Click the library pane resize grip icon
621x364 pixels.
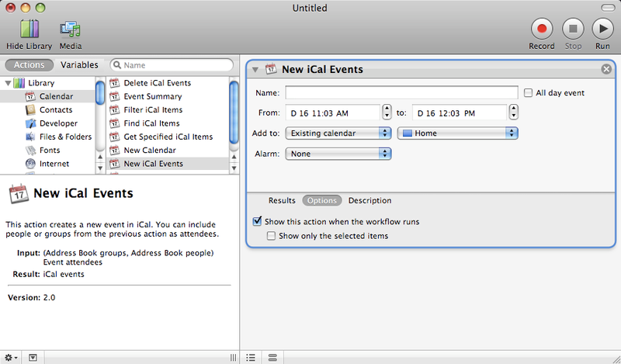[234, 358]
